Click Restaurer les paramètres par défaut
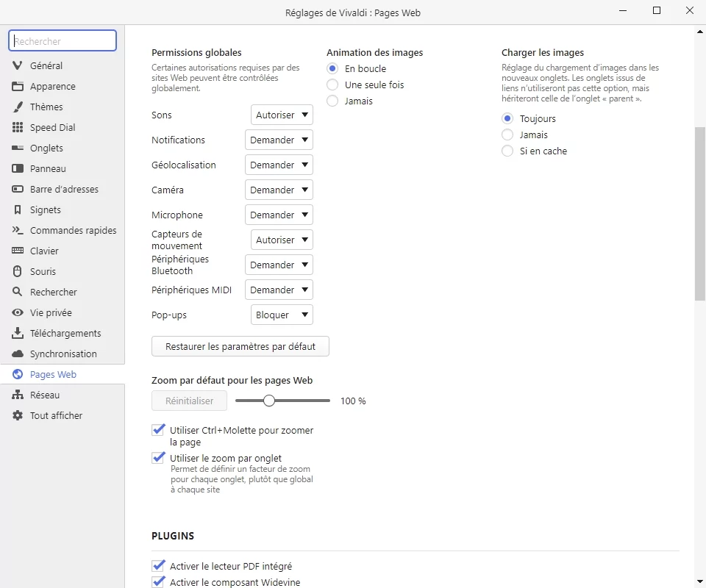The height and width of the screenshot is (588, 706). pyautogui.click(x=240, y=346)
